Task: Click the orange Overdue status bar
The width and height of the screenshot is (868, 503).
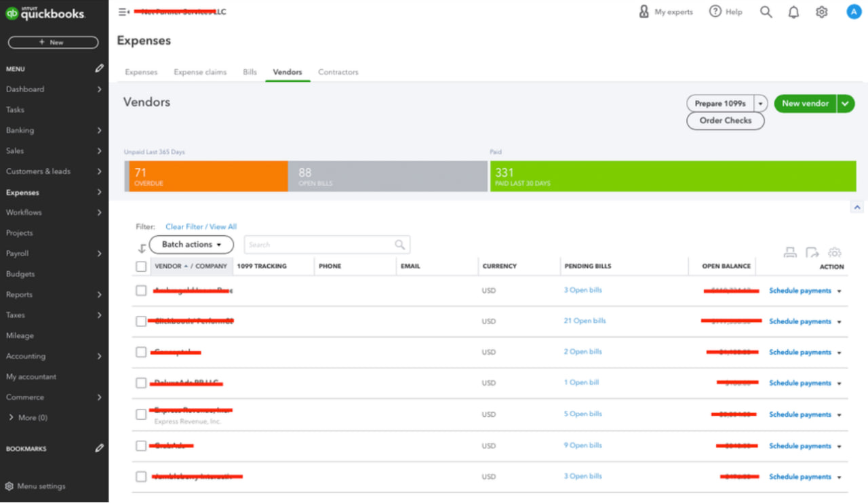Action: (208, 176)
